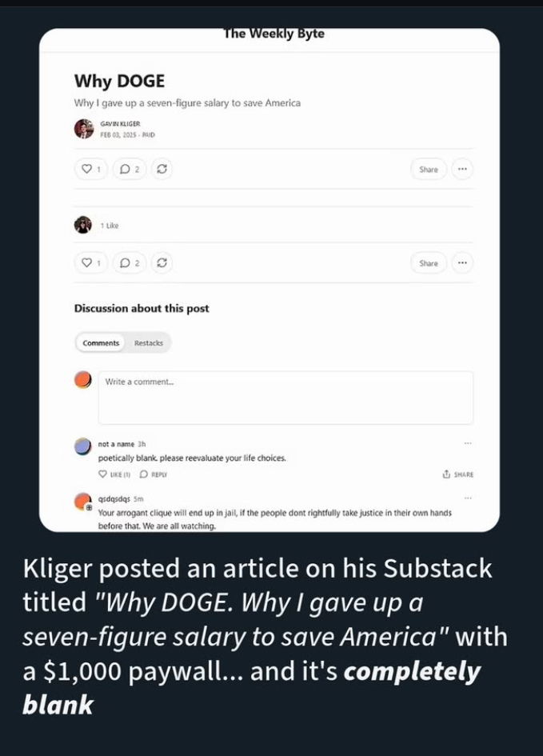Open options menu for "not a name" comment
This screenshot has height=756, width=543.
point(468,443)
